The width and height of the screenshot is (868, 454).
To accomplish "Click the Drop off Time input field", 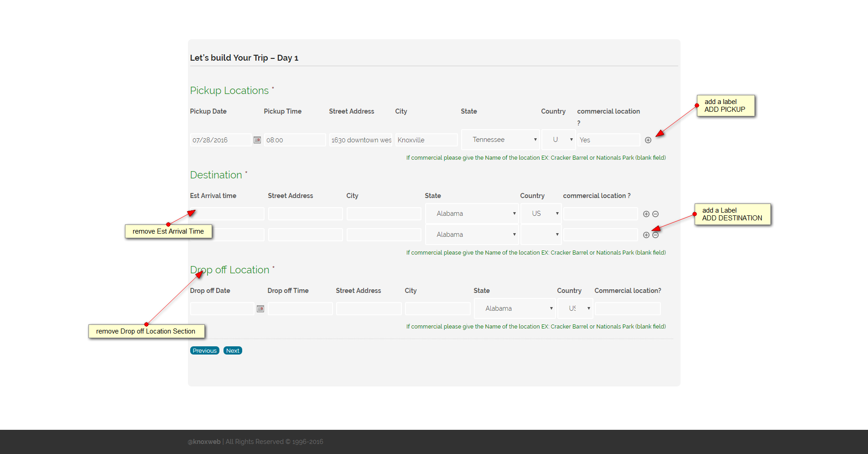I will 301,309.
